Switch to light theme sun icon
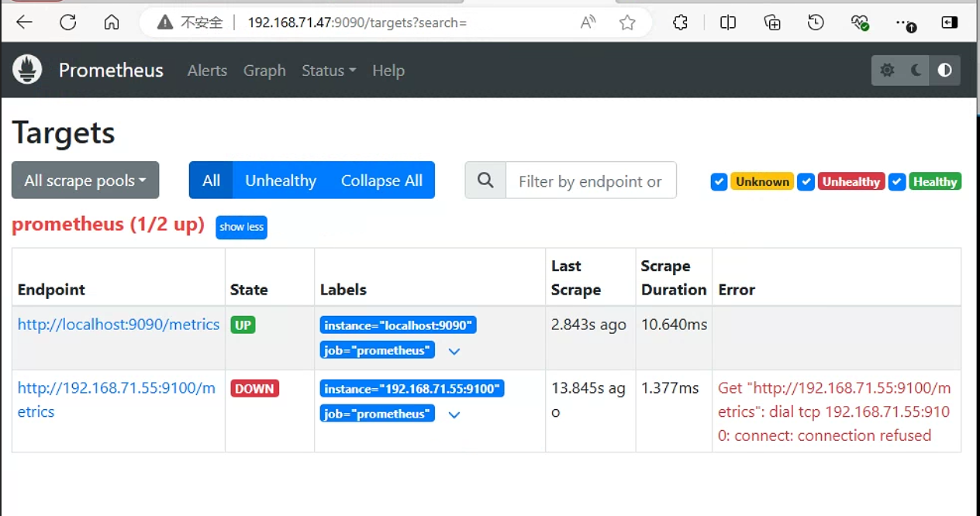This screenshot has width=980, height=516. (887, 71)
